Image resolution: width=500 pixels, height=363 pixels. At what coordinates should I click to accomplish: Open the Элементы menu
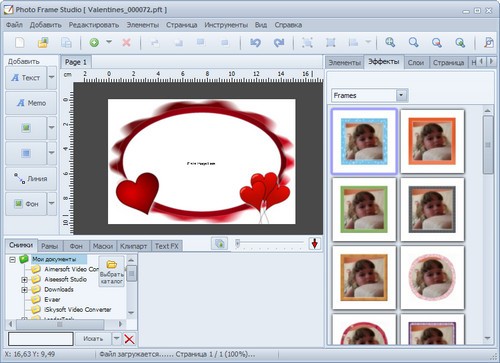[143, 25]
